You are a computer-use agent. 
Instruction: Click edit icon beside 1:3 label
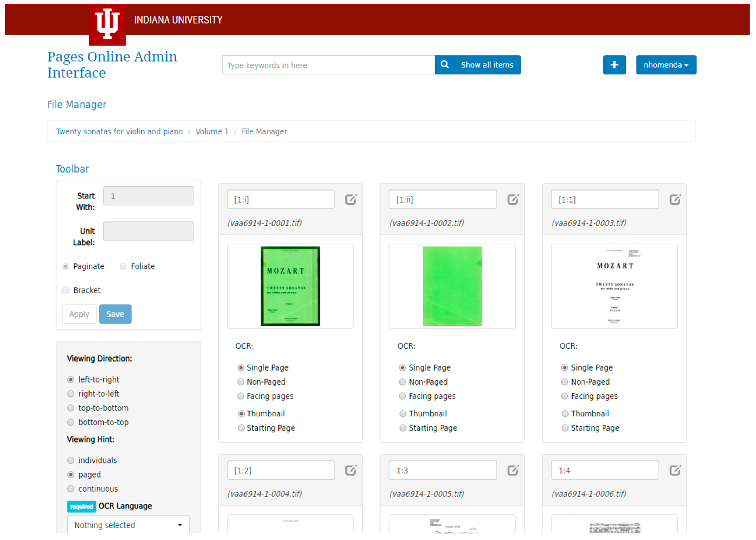pyautogui.click(x=513, y=470)
